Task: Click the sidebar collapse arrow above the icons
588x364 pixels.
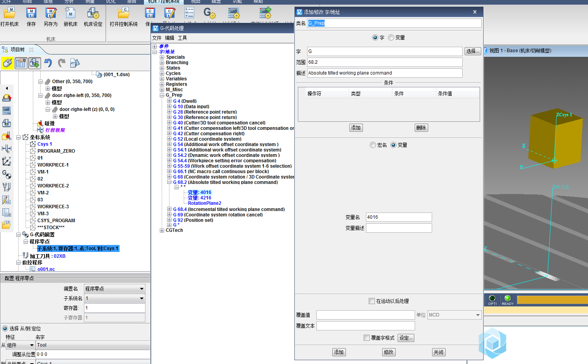Action: [7, 88]
